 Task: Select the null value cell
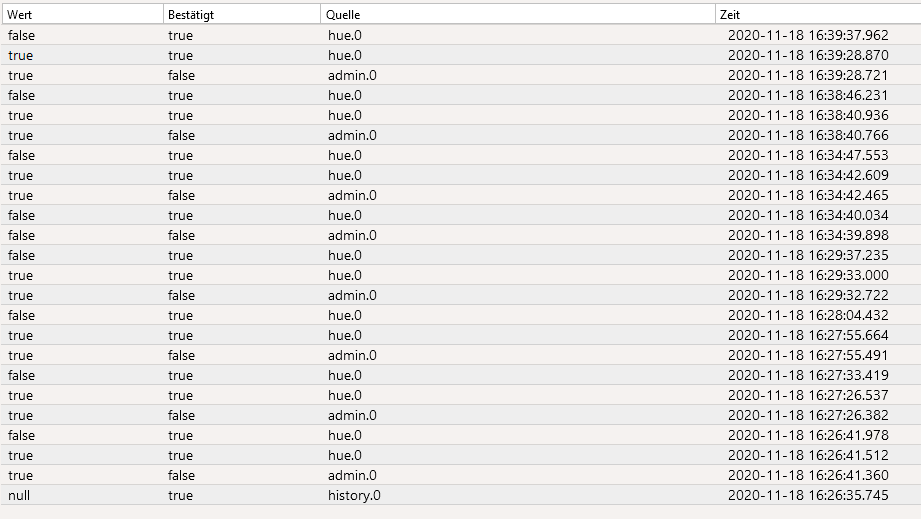tap(19, 495)
